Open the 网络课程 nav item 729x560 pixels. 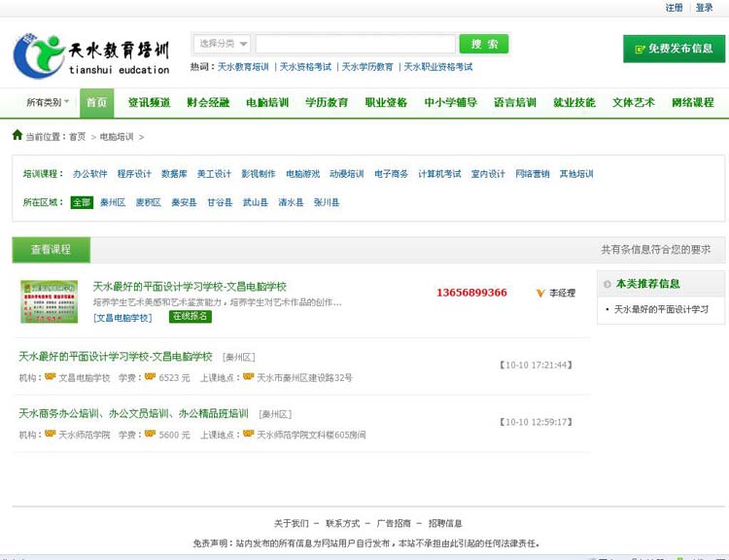point(693,103)
